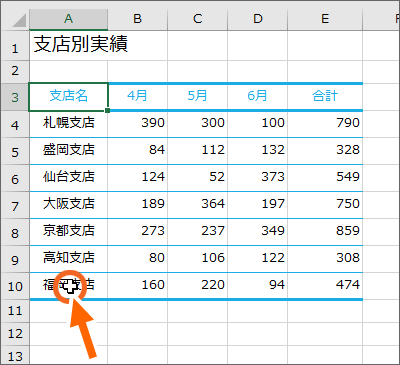
Task: Click the cell with value 197
Action: pos(257,205)
